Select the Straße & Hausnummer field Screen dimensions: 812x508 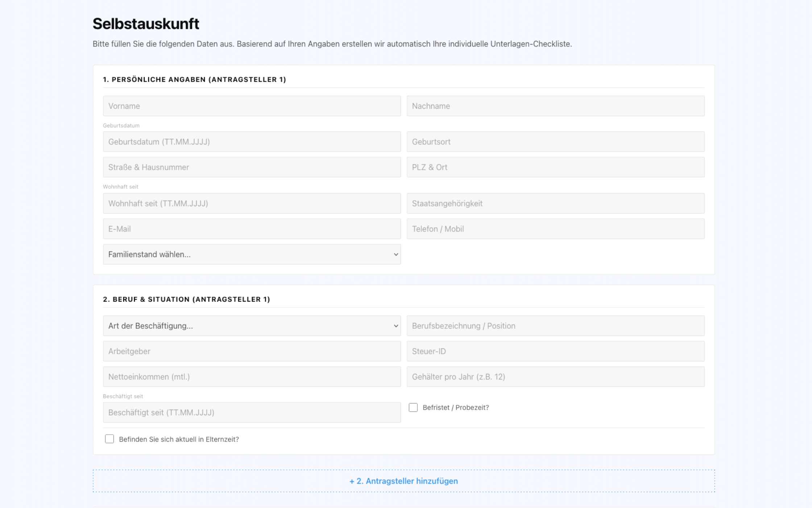(252, 167)
